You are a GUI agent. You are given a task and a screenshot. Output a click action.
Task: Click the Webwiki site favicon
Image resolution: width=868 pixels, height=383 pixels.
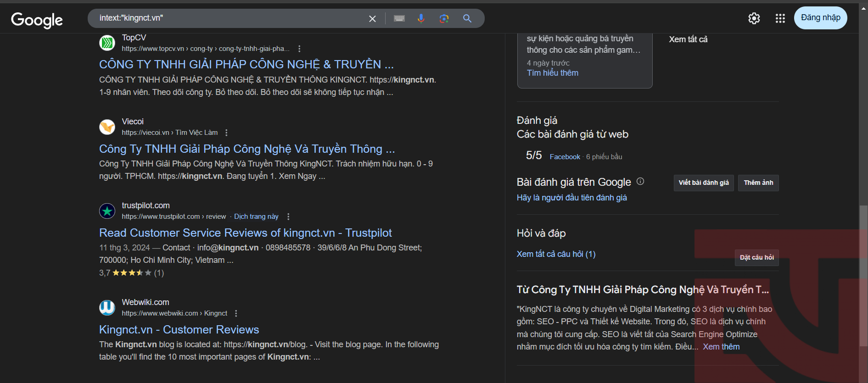[x=107, y=308]
